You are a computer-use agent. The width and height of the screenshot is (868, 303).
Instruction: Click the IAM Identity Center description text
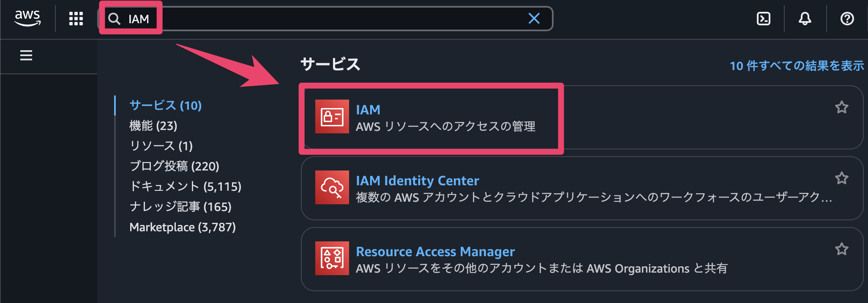pyautogui.click(x=594, y=197)
